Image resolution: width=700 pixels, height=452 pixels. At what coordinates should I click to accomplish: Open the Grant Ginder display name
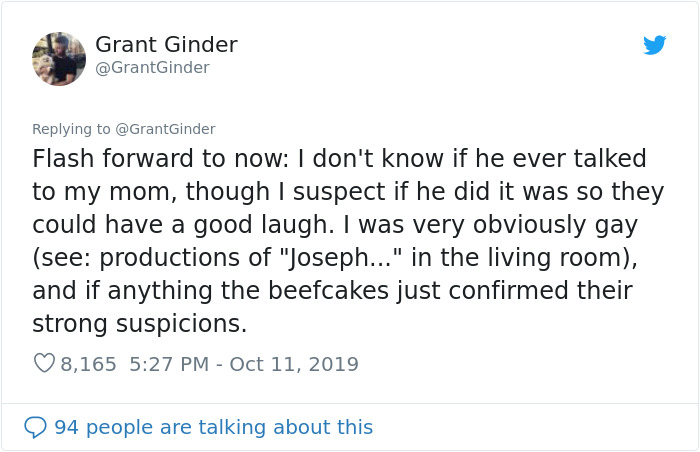tap(166, 45)
